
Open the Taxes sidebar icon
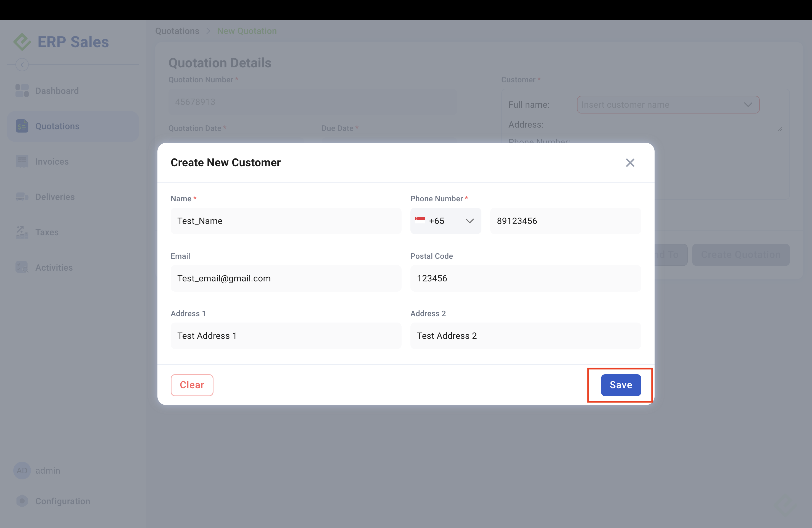pos(22,232)
